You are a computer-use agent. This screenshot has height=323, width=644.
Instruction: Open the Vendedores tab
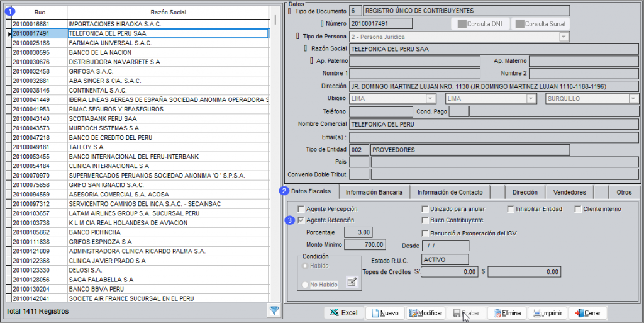[x=570, y=192]
